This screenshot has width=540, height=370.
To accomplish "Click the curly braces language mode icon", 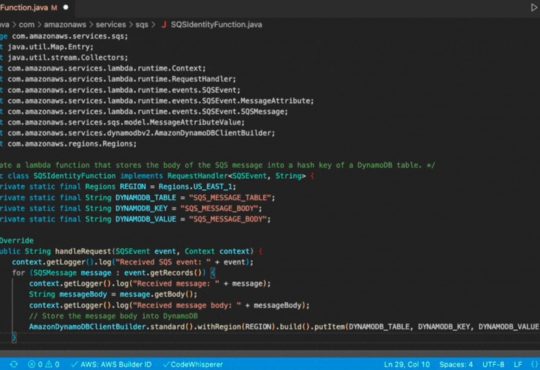I will (x=534, y=364).
